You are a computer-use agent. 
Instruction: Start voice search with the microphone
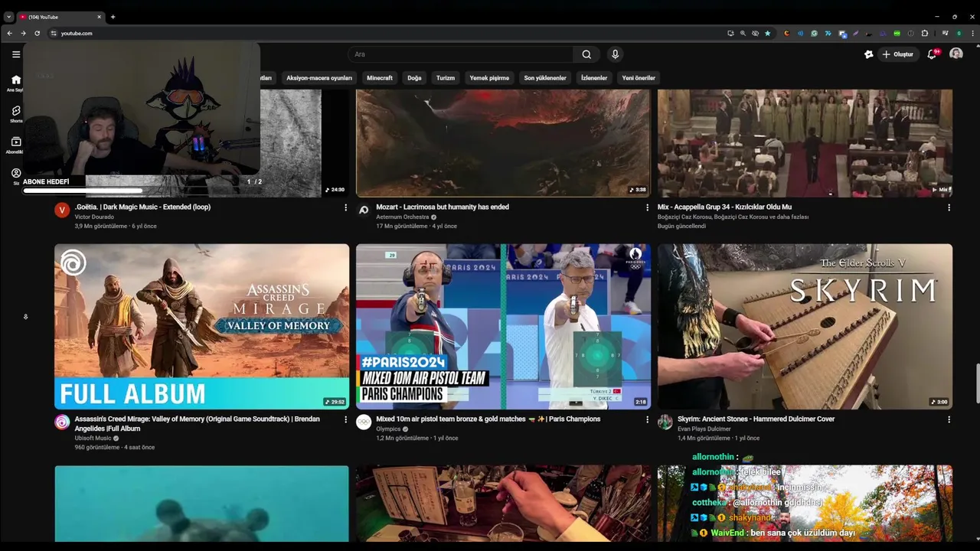[615, 54]
